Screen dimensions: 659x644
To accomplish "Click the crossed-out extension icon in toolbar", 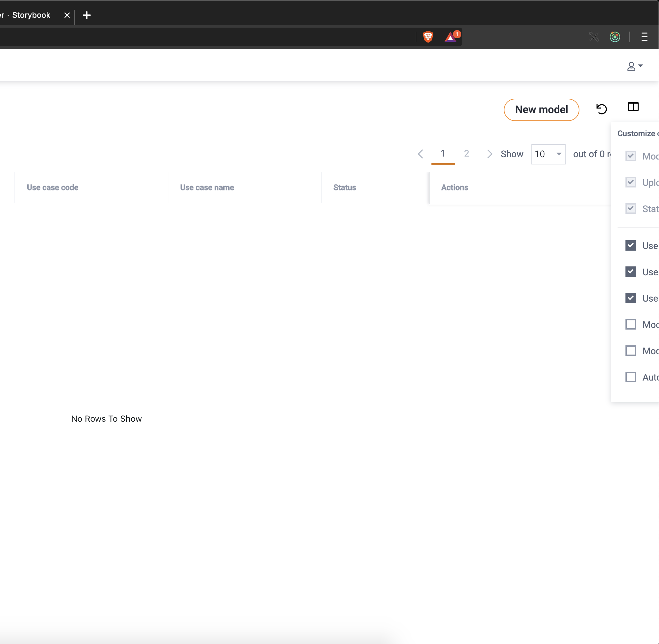I will click(x=594, y=37).
